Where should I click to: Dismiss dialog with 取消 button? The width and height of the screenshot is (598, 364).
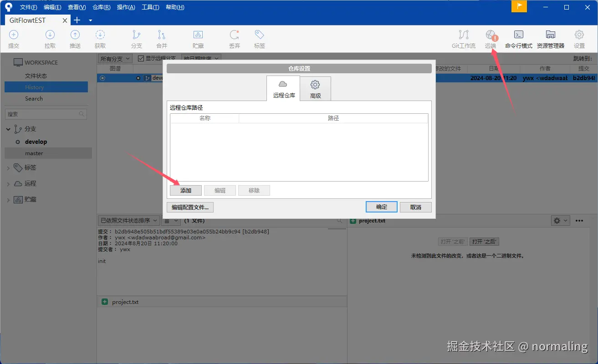(x=416, y=207)
